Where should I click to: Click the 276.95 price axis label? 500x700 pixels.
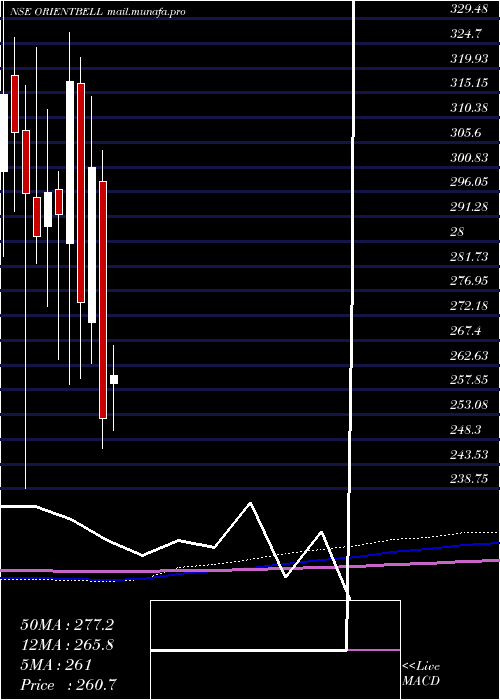tap(469, 281)
